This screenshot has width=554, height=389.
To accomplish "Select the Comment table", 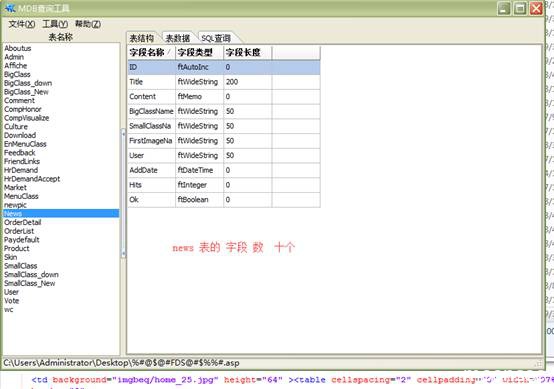I will click(19, 100).
